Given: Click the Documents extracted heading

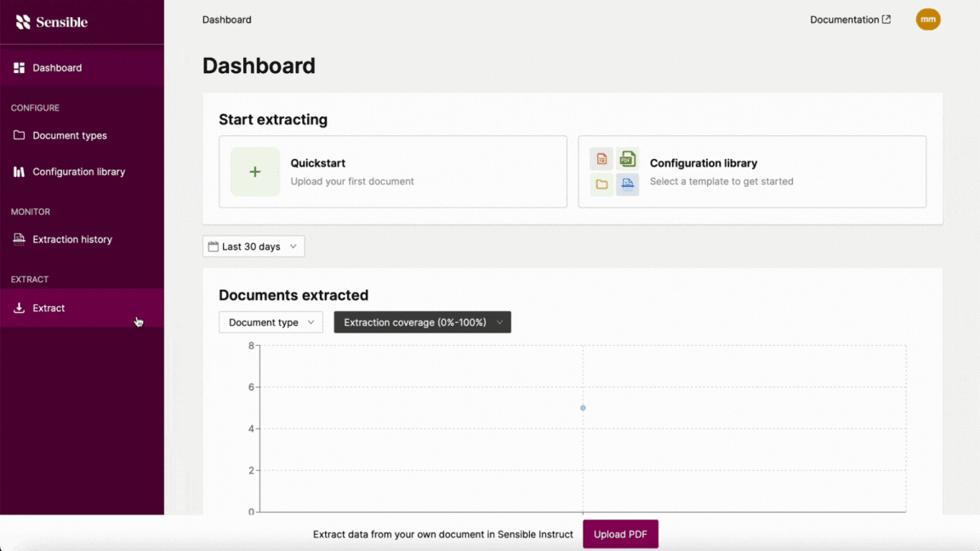Looking at the screenshot, I should point(293,295).
